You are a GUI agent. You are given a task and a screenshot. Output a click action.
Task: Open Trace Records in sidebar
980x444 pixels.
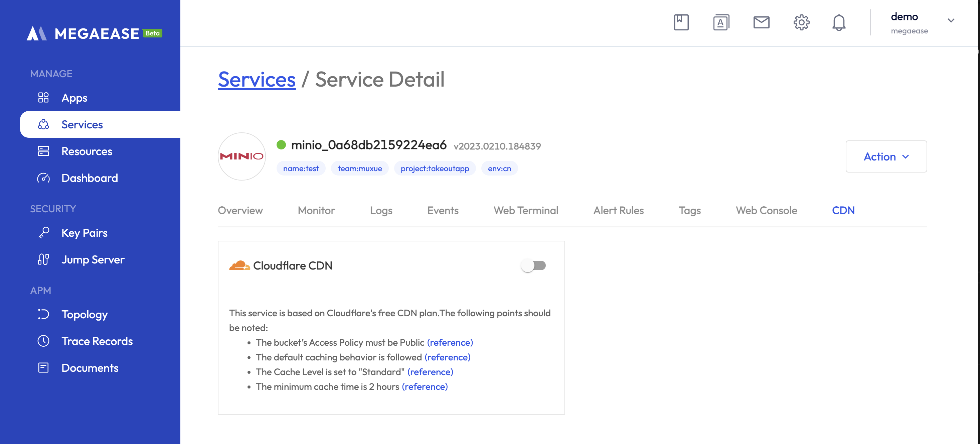coord(97,341)
